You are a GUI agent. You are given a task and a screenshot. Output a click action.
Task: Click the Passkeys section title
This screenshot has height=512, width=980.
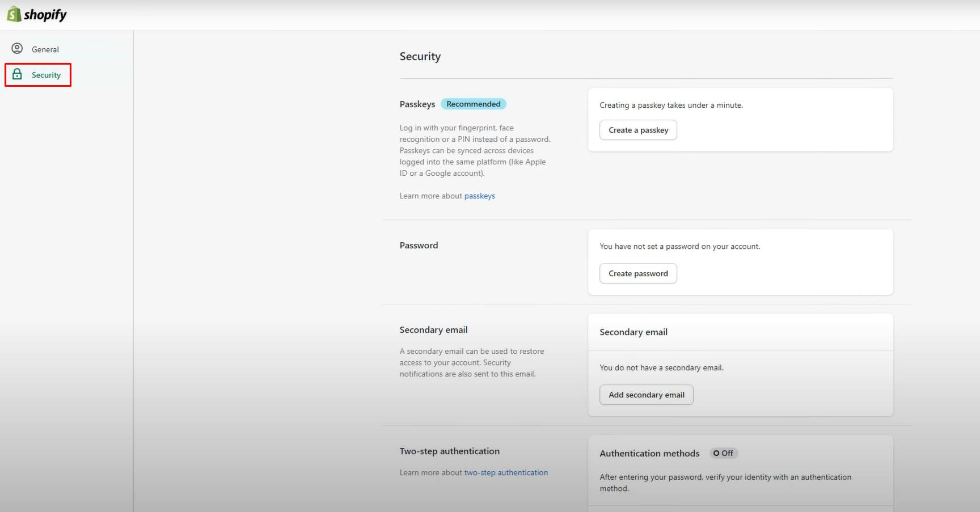pyautogui.click(x=417, y=104)
